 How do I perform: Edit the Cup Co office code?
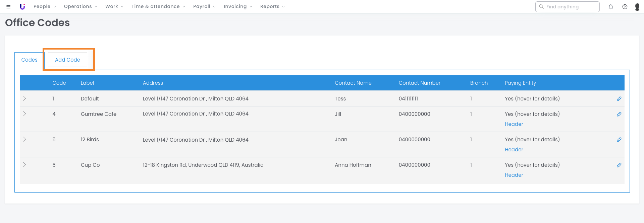click(619, 165)
